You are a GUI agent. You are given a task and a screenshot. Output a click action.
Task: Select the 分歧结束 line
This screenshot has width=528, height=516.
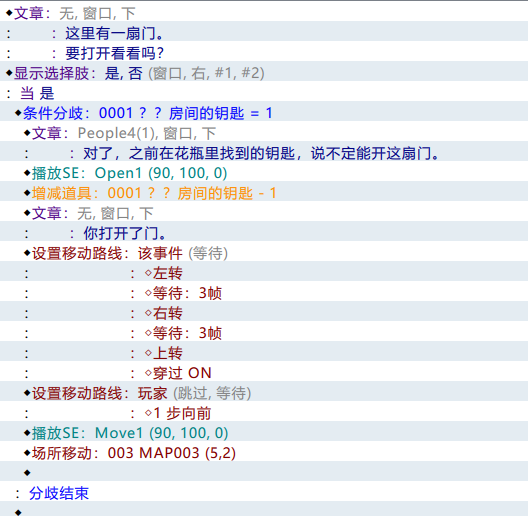[x=264, y=491]
